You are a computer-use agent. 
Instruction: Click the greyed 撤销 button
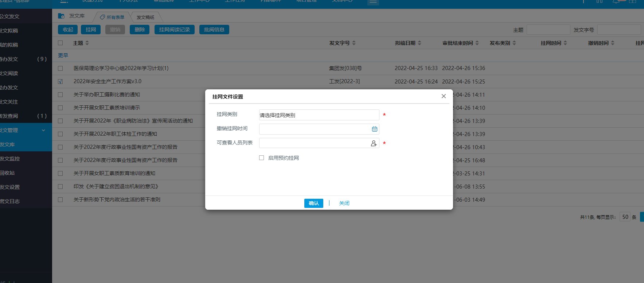pyautogui.click(x=115, y=30)
